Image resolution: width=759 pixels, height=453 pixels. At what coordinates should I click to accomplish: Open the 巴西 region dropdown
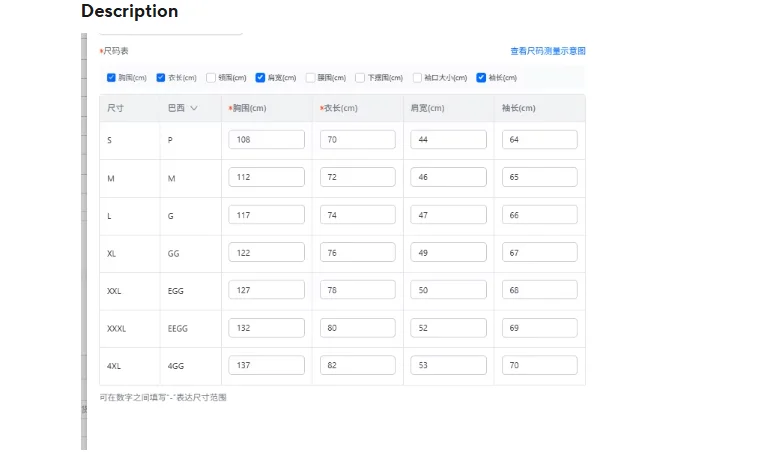pyautogui.click(x=182, y=108)
